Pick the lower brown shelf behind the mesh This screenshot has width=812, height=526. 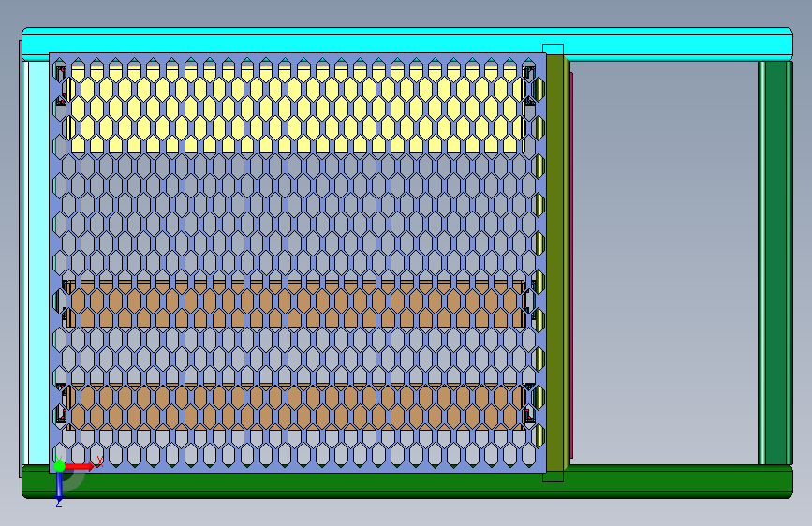(295, 407)
